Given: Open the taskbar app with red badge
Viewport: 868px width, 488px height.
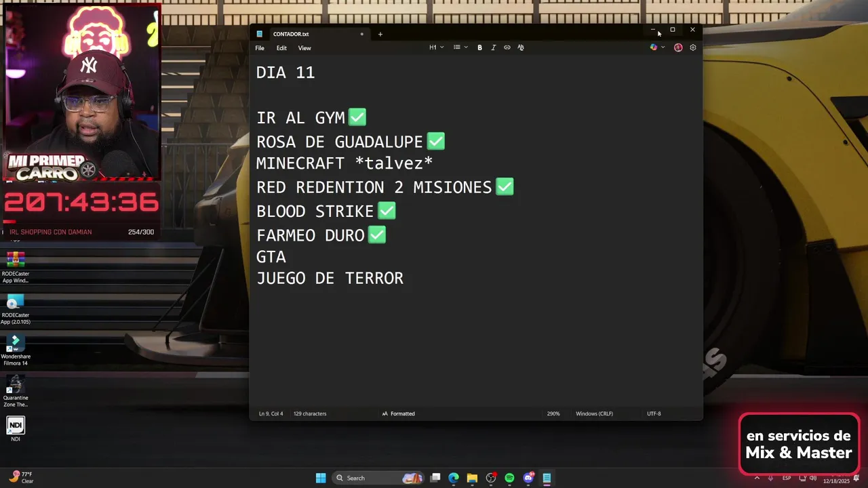Looking at the screenshot, I should (x=491, y=478).
